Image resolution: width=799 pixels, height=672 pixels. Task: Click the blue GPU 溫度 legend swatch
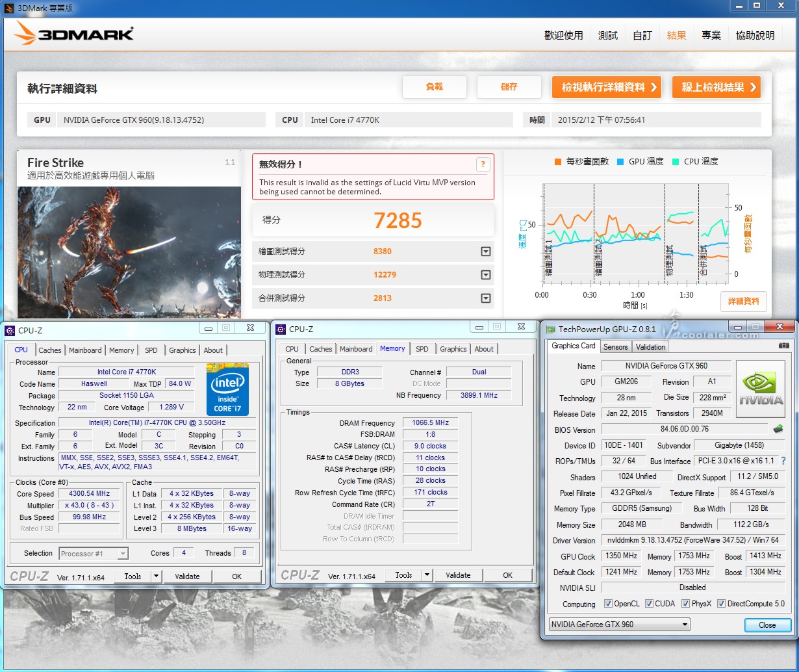620,161
